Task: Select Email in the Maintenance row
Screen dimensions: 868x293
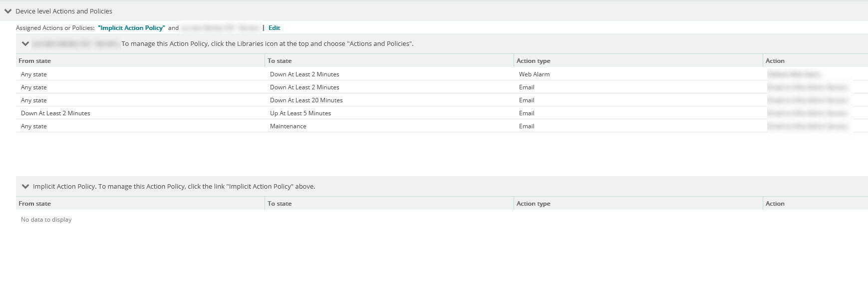Action: click(x=527, y=126)
